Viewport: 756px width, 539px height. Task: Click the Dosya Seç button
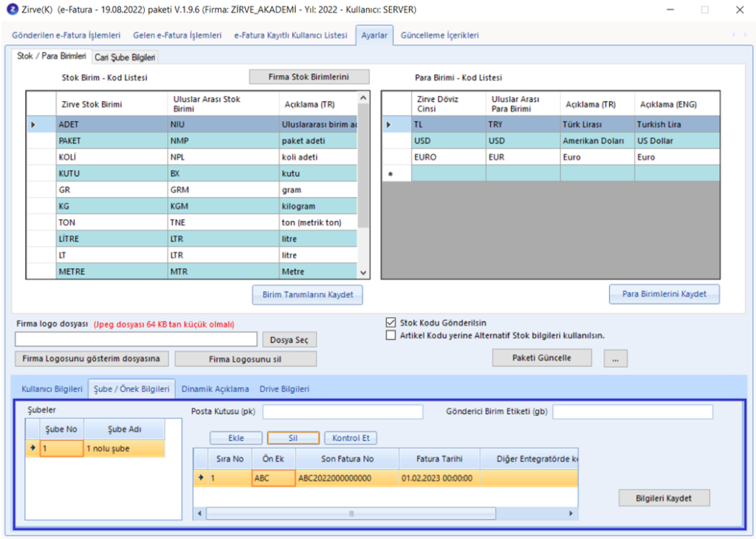pyautogui.click(x=289, y=340)
